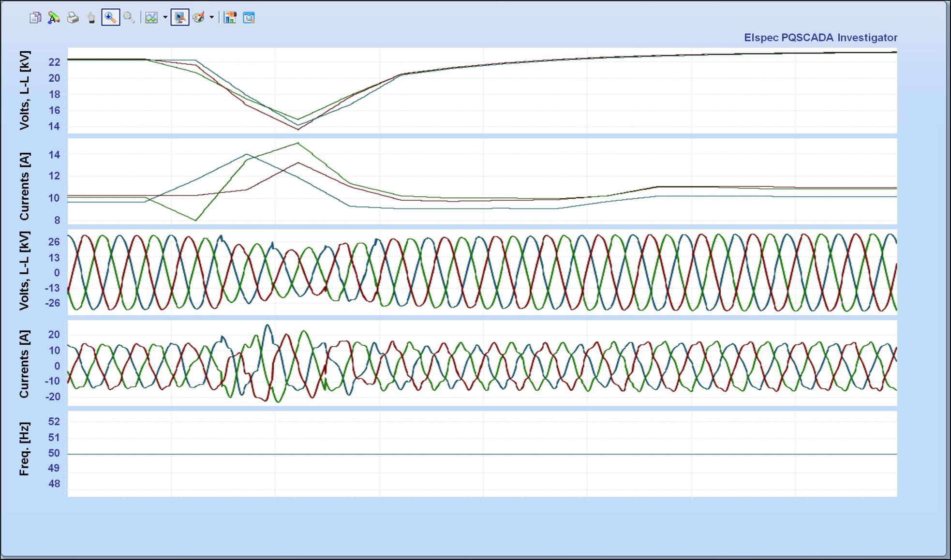Image resolution: width=951 pixels, height=560 pixels.
Task: Click the top Volts, L-L [kV] axis label
Action: pyautogui.click(x=24, y=90)
